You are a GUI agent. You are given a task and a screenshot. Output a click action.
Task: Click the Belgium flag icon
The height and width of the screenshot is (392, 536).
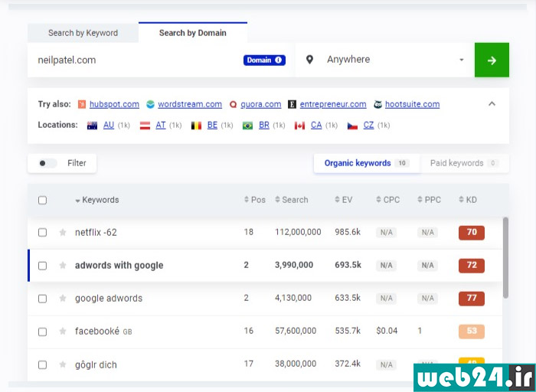[196, 126]
